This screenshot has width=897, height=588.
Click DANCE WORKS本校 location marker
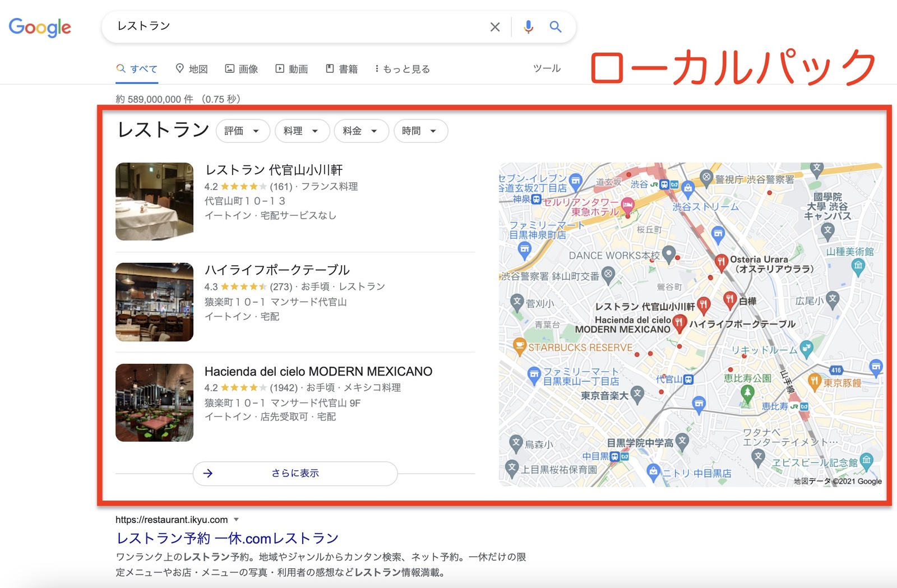668,254
